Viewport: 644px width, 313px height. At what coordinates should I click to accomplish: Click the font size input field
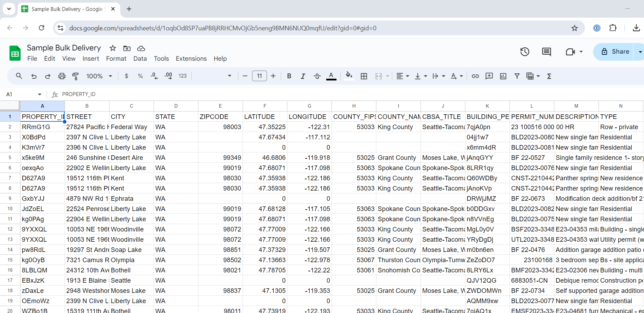[260, 76]
